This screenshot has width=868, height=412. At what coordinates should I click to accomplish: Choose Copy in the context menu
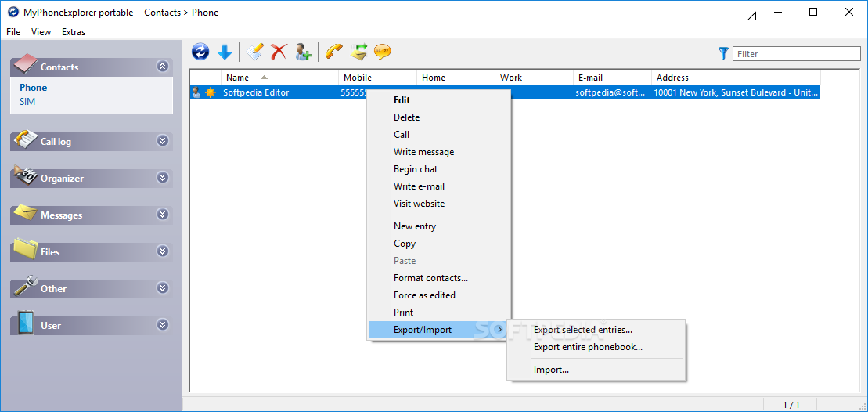point(438,243)
